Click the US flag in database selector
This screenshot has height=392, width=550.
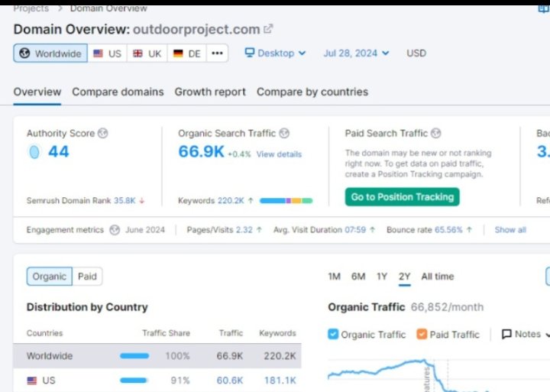99,53
